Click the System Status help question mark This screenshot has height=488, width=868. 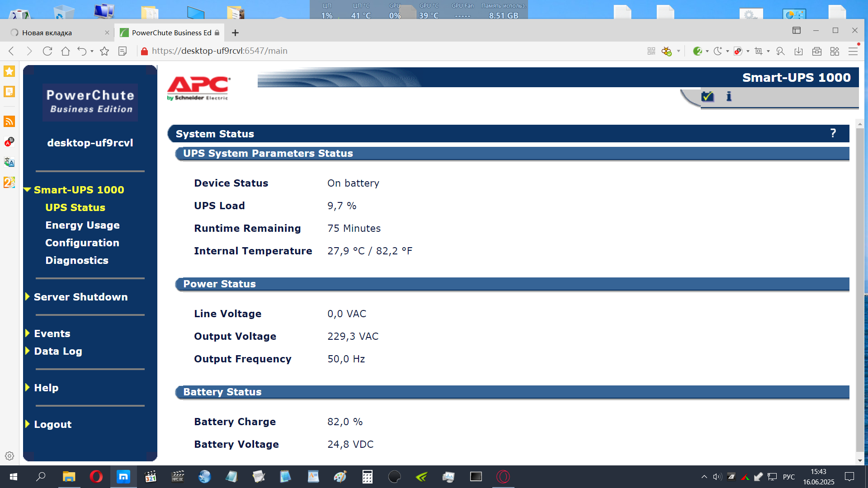(x=833, y=133)
